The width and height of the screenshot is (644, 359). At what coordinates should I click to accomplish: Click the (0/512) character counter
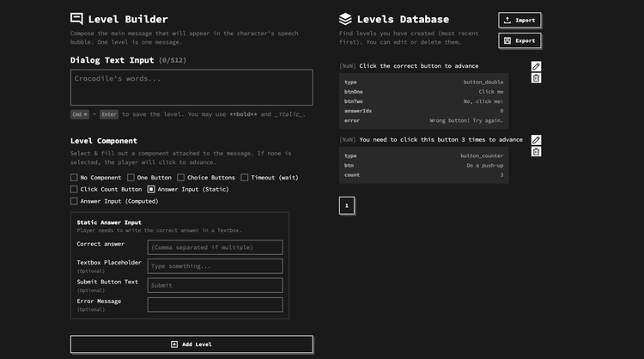coord(173,60)
